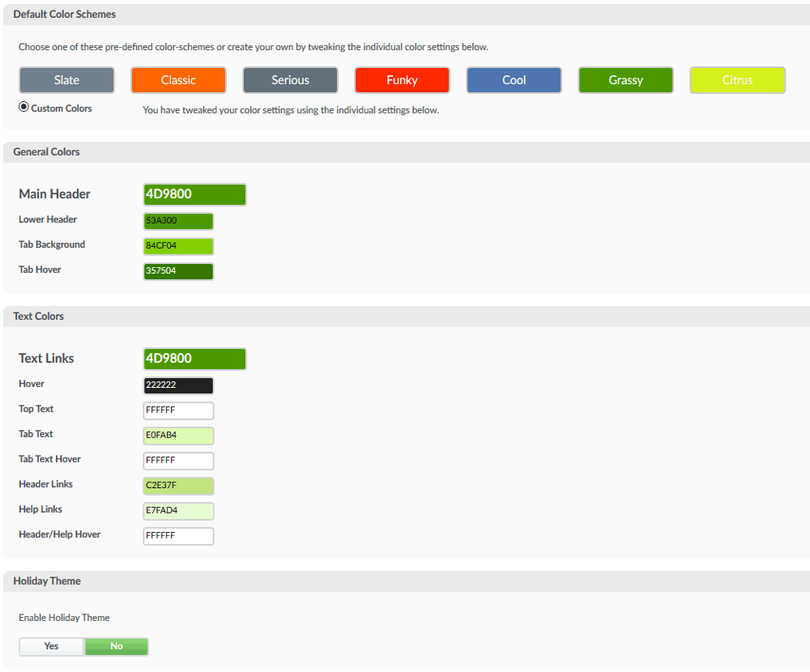Select the Header/Help Hover color input
The height and width of the screenshot is (672, 810).
coord(178,536)
